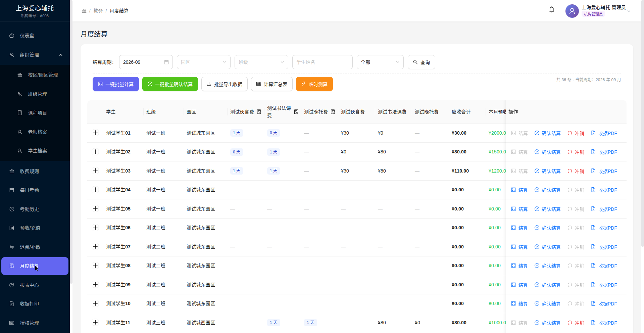Click 确认结算 for 测试学生03
The image size is (644, 333).
click(x=548, y=171)
